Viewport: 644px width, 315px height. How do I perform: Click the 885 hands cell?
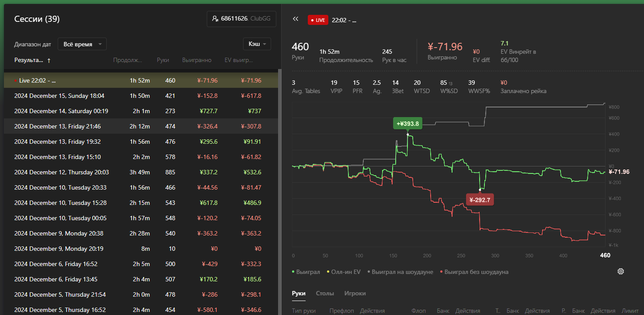pos(170,172)
